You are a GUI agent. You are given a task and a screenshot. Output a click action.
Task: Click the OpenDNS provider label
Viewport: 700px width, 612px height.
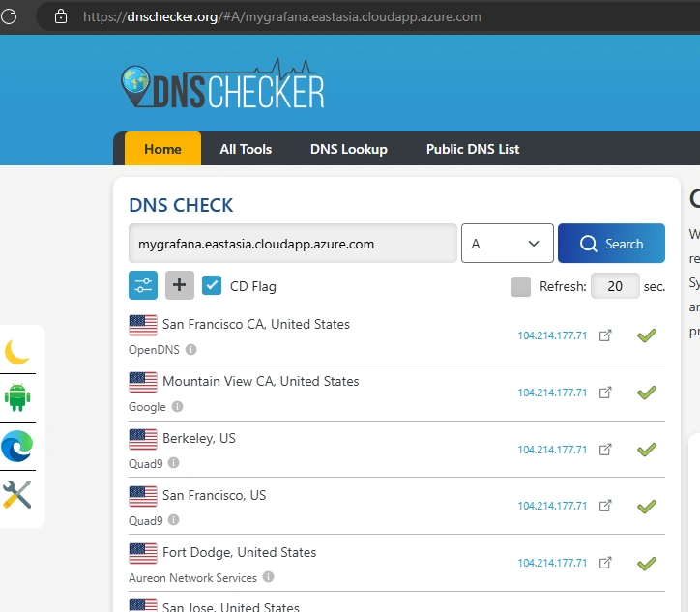(x=154, y=350)
